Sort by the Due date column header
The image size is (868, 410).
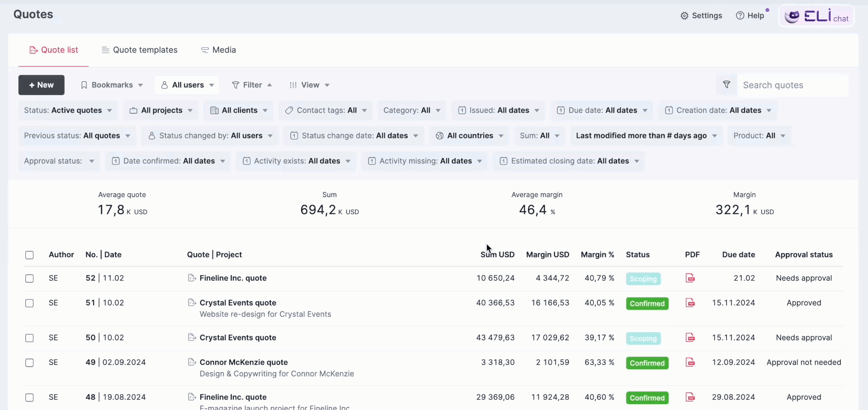(739, 255)
